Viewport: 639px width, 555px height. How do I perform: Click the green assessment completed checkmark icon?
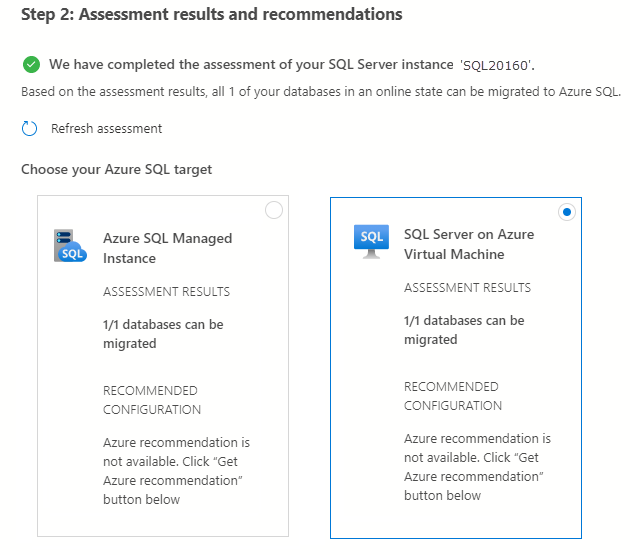coord(31,64)
